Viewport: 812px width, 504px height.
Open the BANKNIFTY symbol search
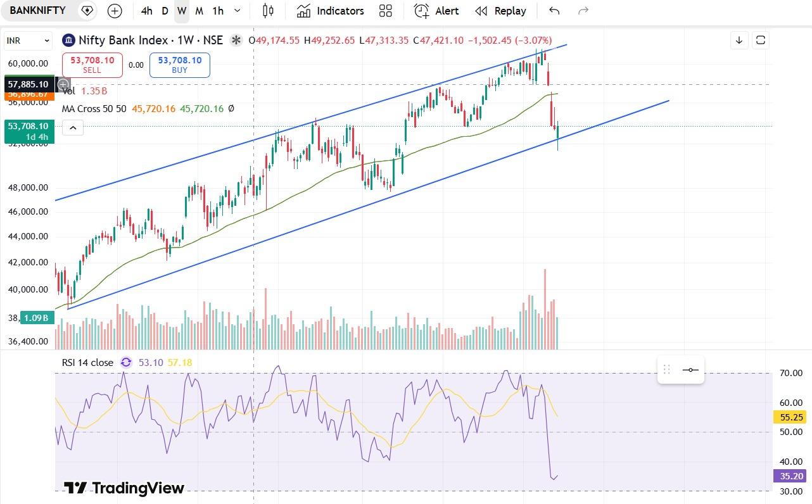click(x=38, y=11)
